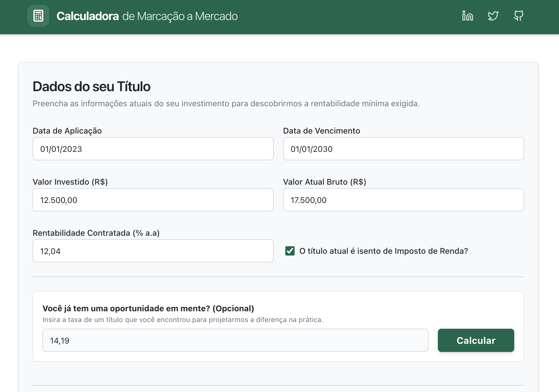Click the 'Calculadora de Marcação a Mercado' title
Screen dimensions: 559x392
(147, 16)
